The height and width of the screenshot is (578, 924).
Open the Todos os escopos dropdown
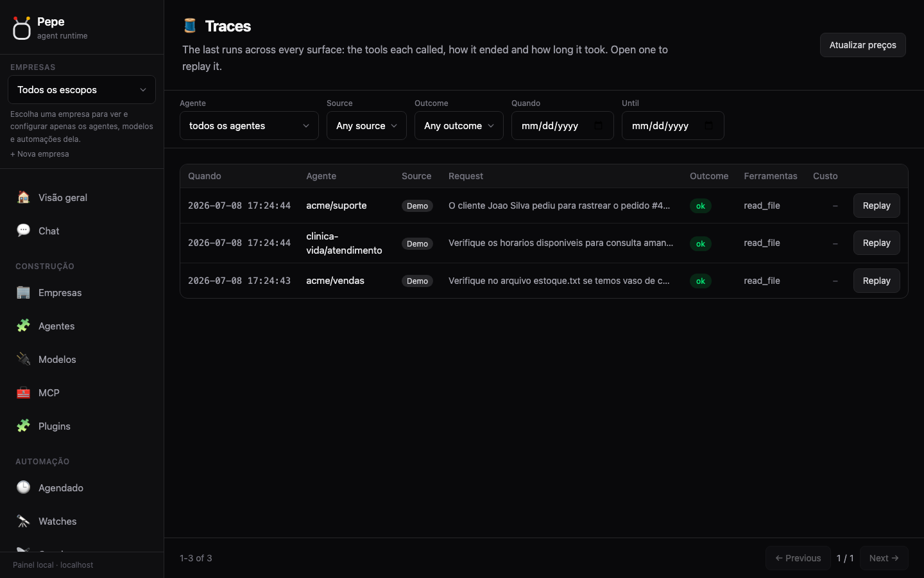(81, 90)
